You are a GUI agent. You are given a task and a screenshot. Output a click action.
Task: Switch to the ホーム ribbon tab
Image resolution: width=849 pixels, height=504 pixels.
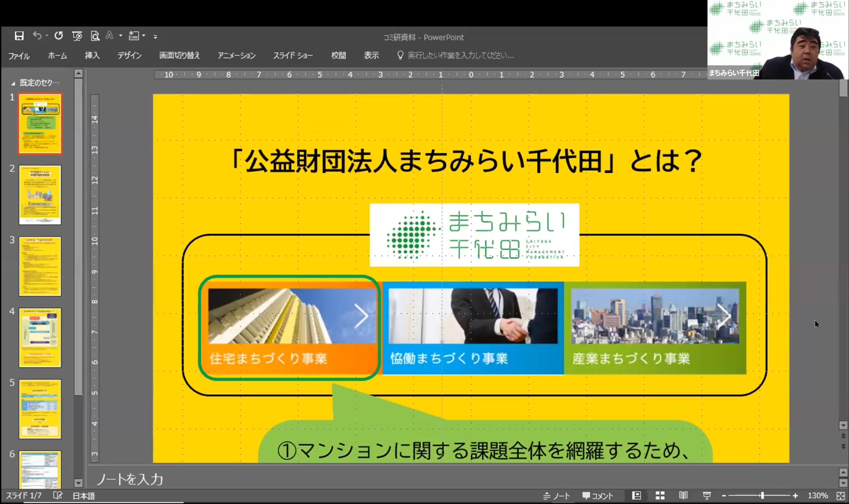coord(57,55)
